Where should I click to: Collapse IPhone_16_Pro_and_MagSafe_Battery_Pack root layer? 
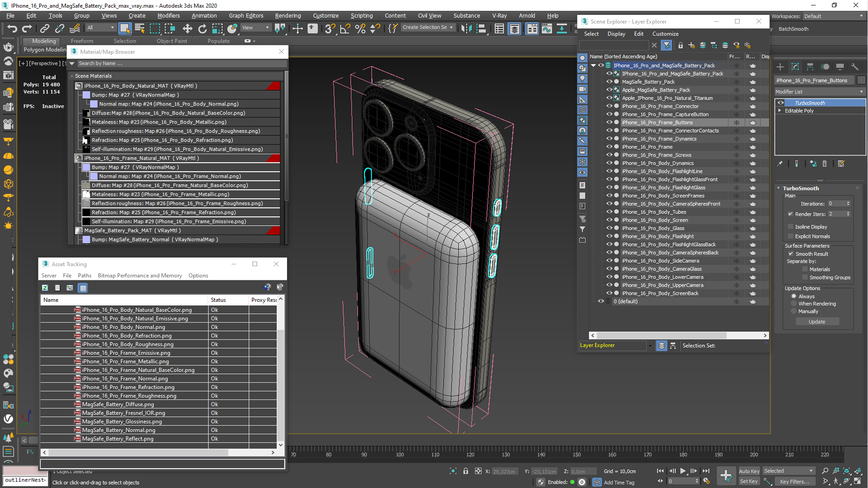pyautogui.click(x=593, y=66)
